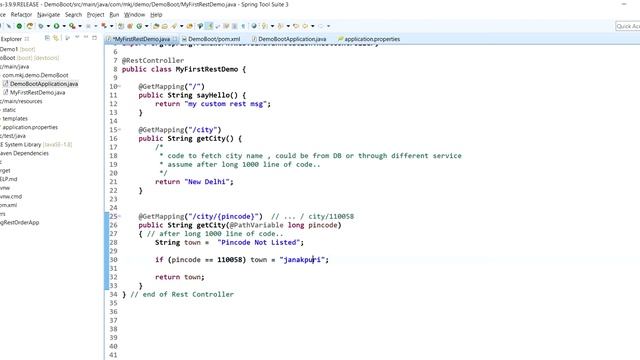The width and height of the screenshot is (640, 360).
Task: Toggle Link with Editor in Explorer panel
Action: tap(56, 38)
